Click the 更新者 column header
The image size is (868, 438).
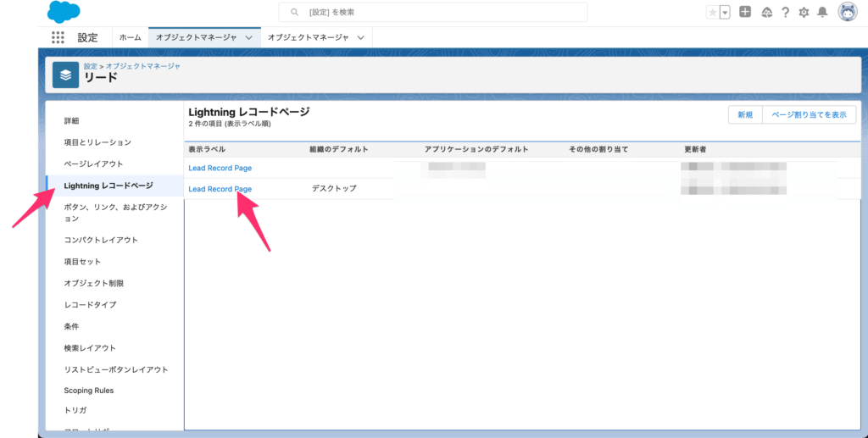tap(695, 149)
